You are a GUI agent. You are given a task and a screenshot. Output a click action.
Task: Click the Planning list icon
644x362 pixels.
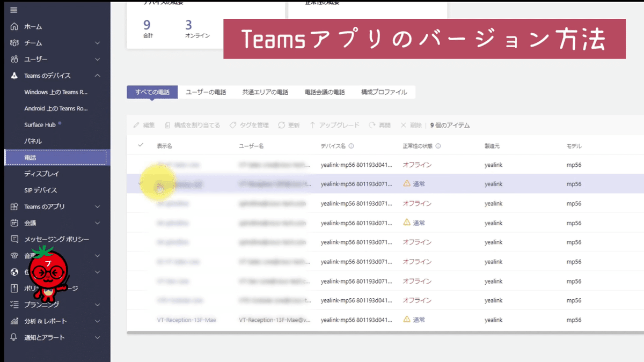[14, 305]
